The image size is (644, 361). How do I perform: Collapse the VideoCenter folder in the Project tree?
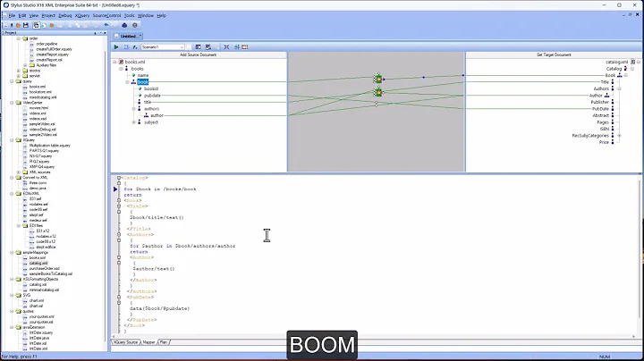pyautogui.click(x=12, y=103)
